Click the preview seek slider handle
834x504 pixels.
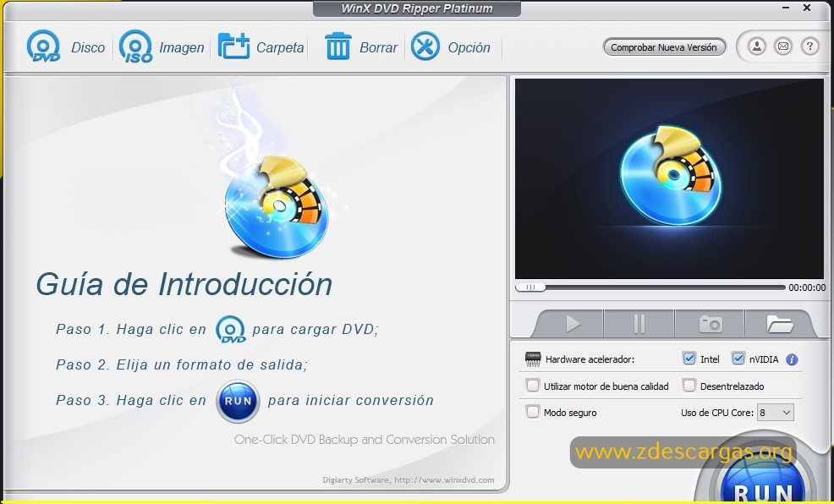pyautogui.click(x=530, y=287)
